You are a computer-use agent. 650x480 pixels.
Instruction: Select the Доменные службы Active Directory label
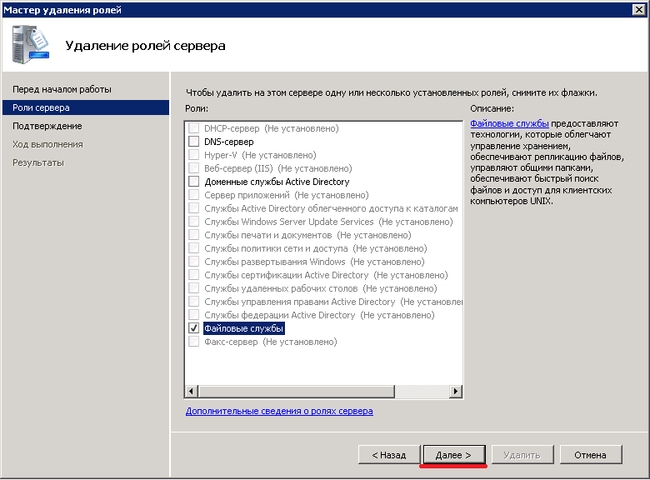pyautogui.click(x=277, y=182)
